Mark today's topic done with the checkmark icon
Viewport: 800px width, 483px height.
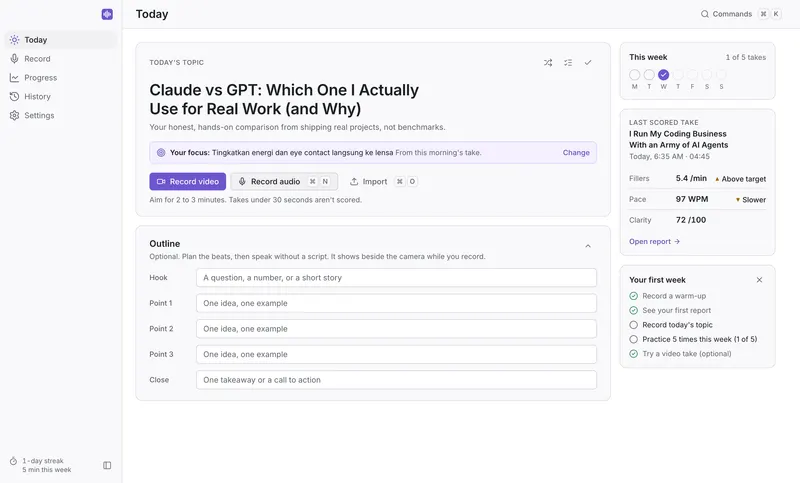(x=588, y=63)
